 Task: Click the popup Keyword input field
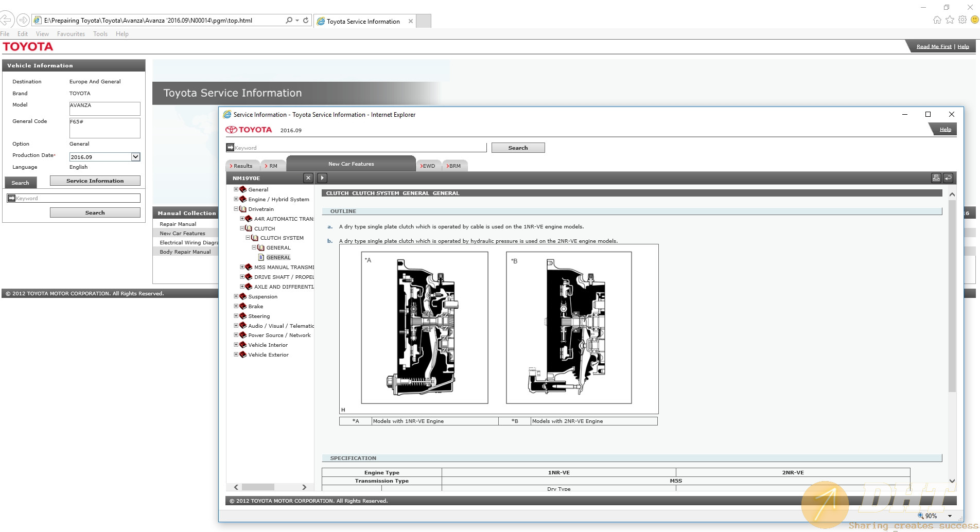coord(360,148)
